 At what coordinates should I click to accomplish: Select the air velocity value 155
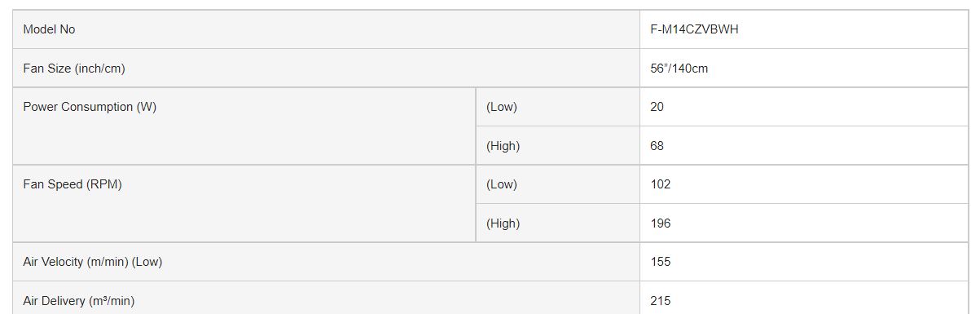[x=660, y=262]
